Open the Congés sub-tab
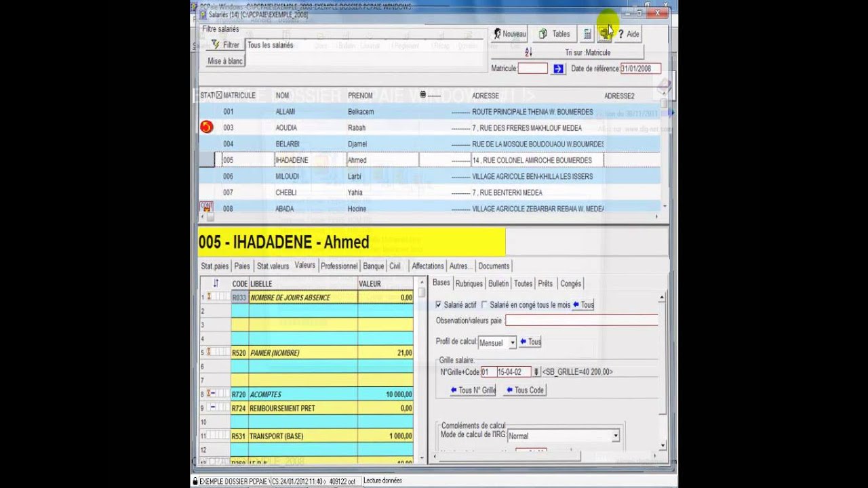This screenshot has height=488, width=868. tap(571, 284)
